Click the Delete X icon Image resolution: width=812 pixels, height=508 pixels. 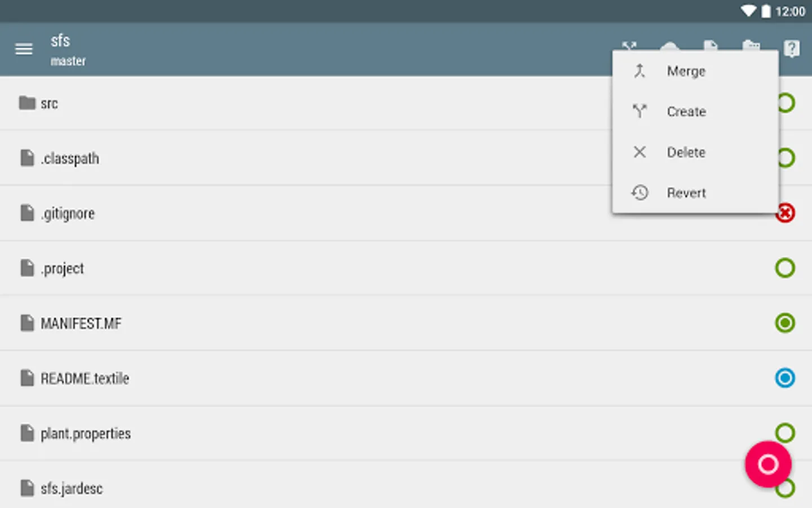(639, 152)
